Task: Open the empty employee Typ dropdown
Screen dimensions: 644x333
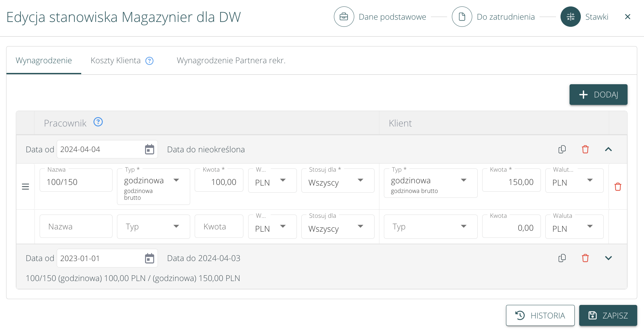Action: tap(153, 227)
